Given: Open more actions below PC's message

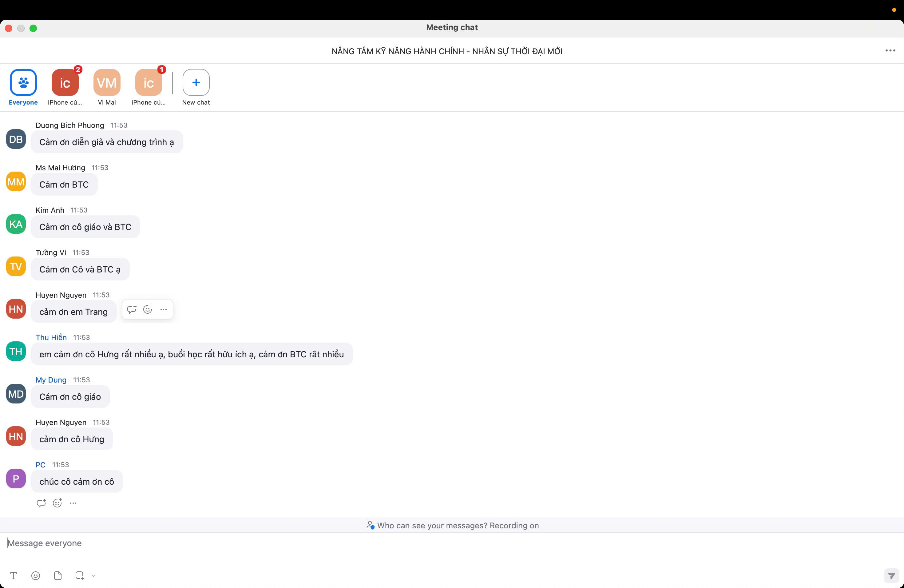Looking at the screenshot, I should point(73,503).
